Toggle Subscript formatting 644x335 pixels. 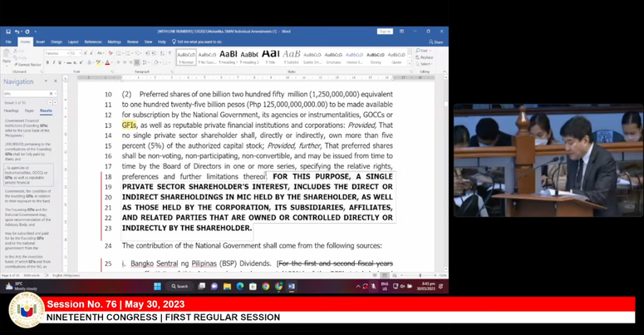pos(75,62)
